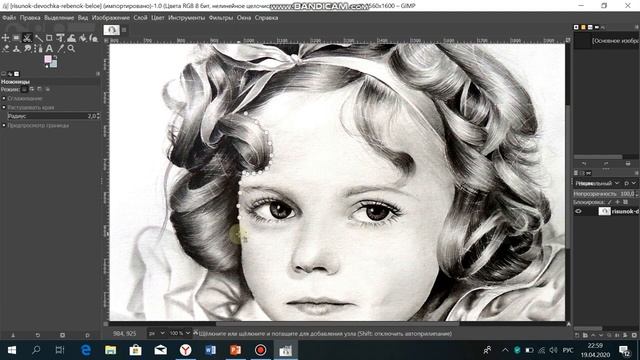Image resolution: width=640 pixels, height=360 pixels.
Task: Open Word from the taskbar
Action: (211, 350)
